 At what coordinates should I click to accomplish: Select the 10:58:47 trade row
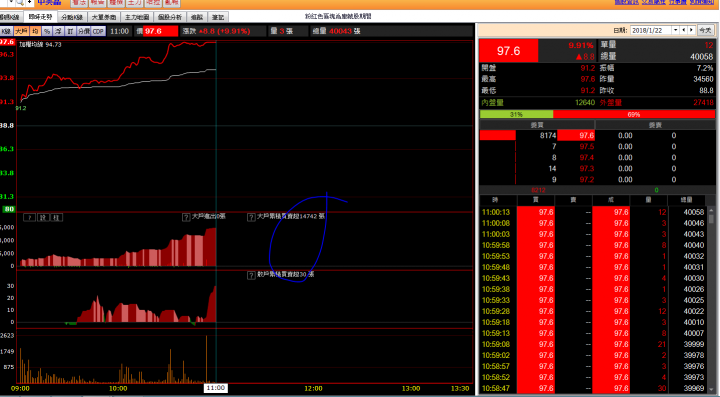[593, 388]
